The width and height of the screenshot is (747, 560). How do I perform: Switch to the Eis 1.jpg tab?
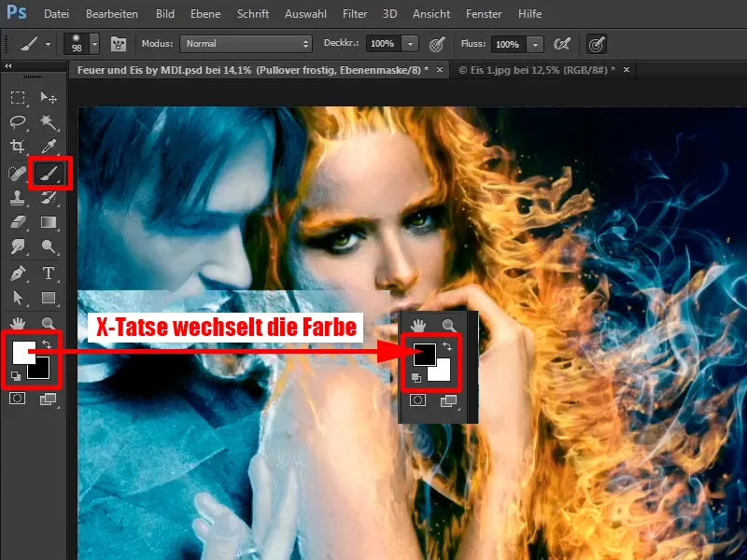(x=536, y=70)
